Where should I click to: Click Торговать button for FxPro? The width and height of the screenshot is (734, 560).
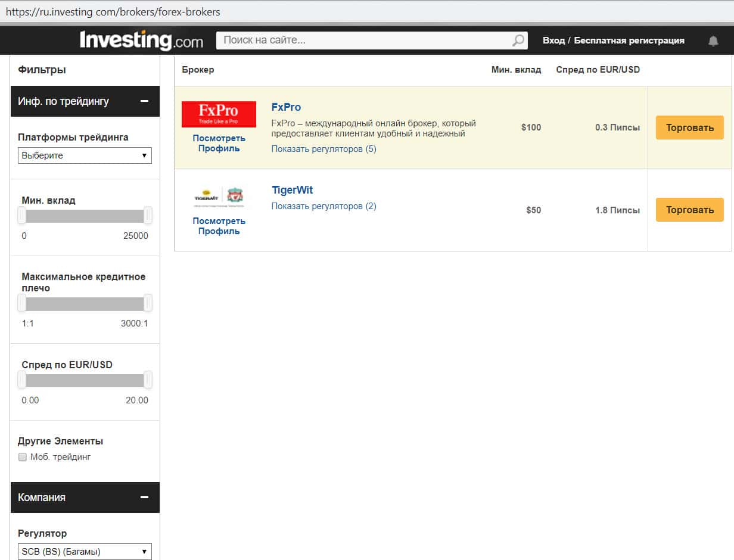690,127
